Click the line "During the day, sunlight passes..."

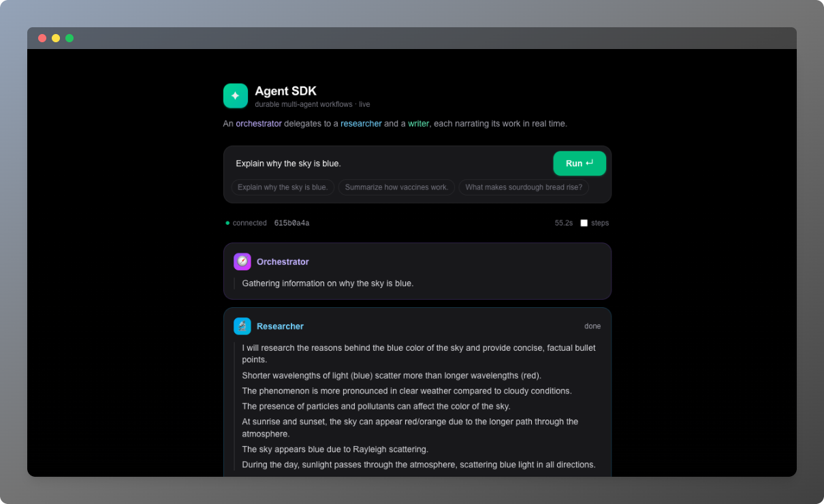tap(419, 465)
